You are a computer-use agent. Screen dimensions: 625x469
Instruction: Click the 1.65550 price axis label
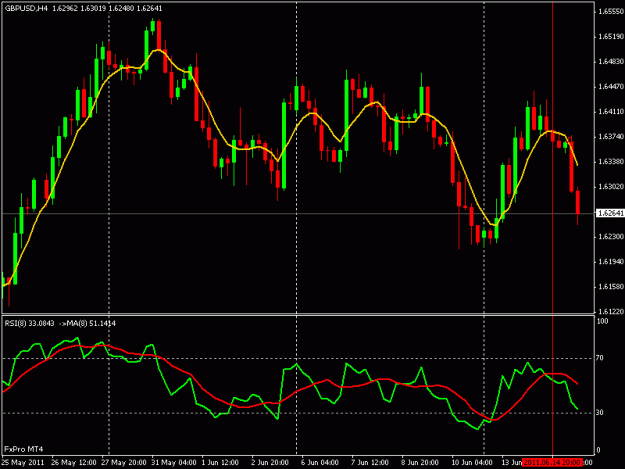(611, 12)
